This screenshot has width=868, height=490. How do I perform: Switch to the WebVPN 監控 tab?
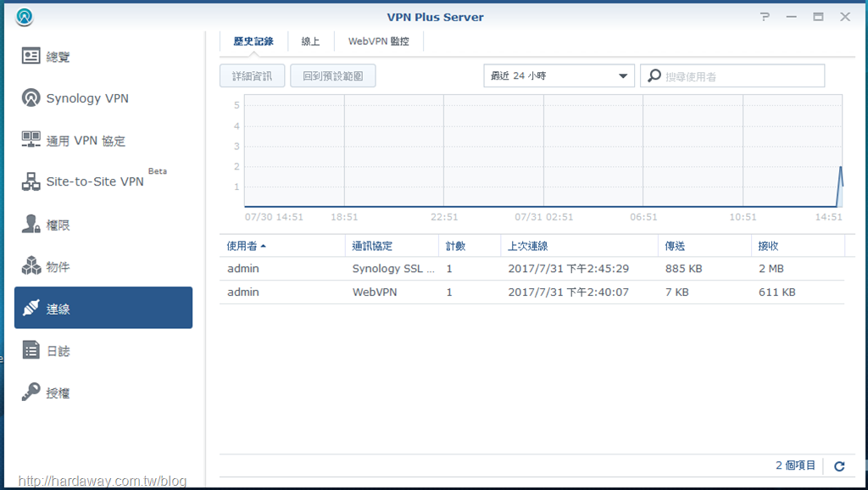coord(379,42)
